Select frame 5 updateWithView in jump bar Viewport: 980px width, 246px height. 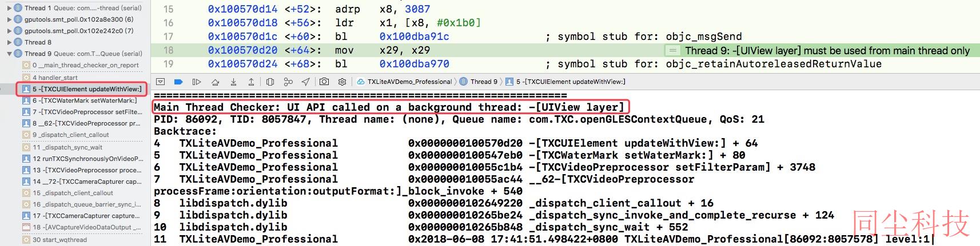[x=565, y=82]
